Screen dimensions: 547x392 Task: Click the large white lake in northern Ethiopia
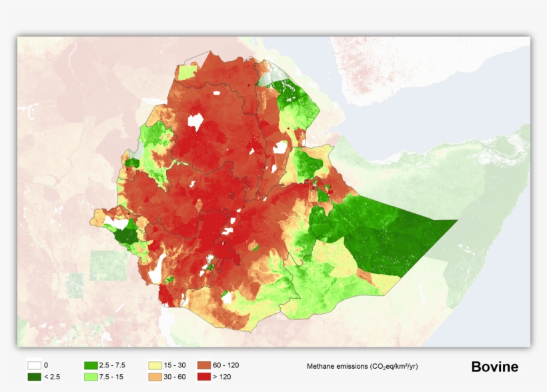195,121
